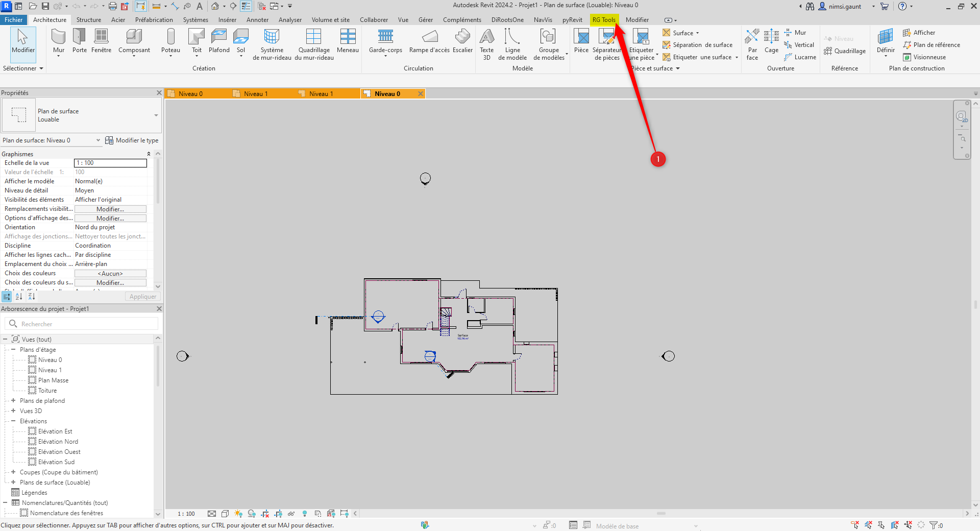Open Elévation Nord view in browser
Screen dimensions: 980x531
tap(58, 442)
